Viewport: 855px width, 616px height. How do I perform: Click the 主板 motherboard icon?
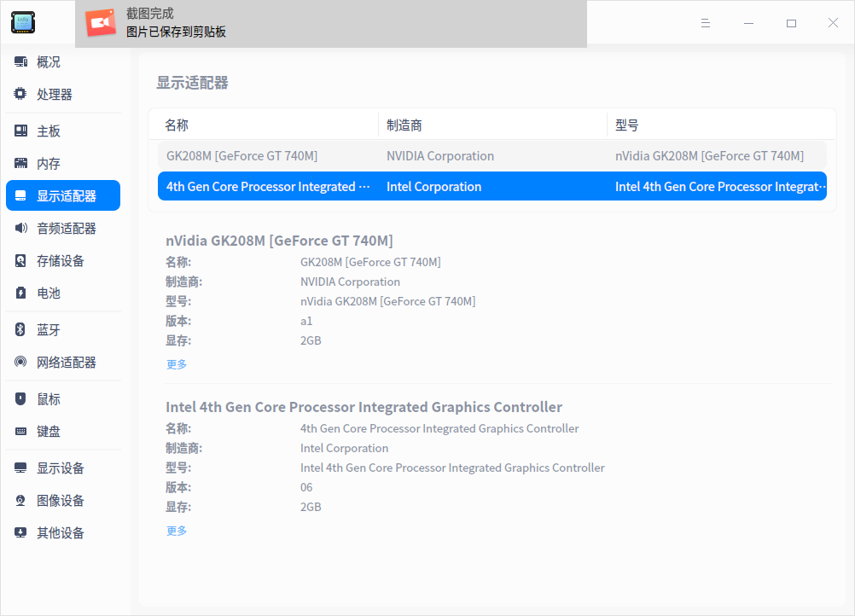coord(20,131)
